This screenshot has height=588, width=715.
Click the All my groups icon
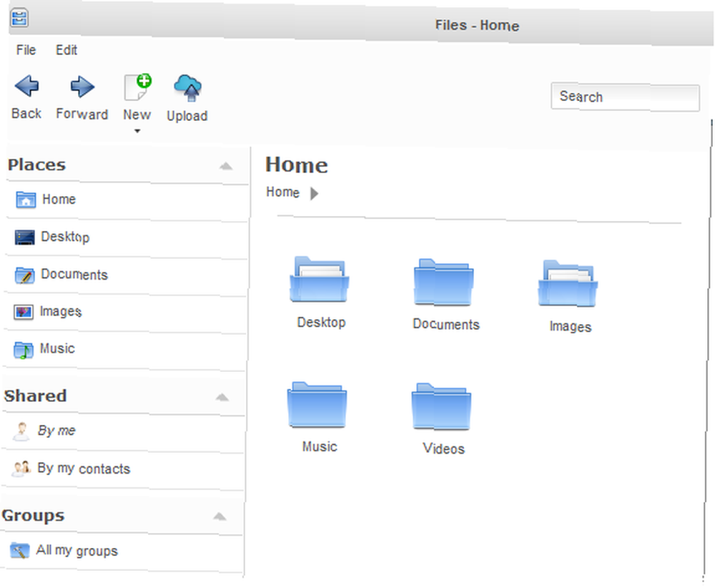19,551
